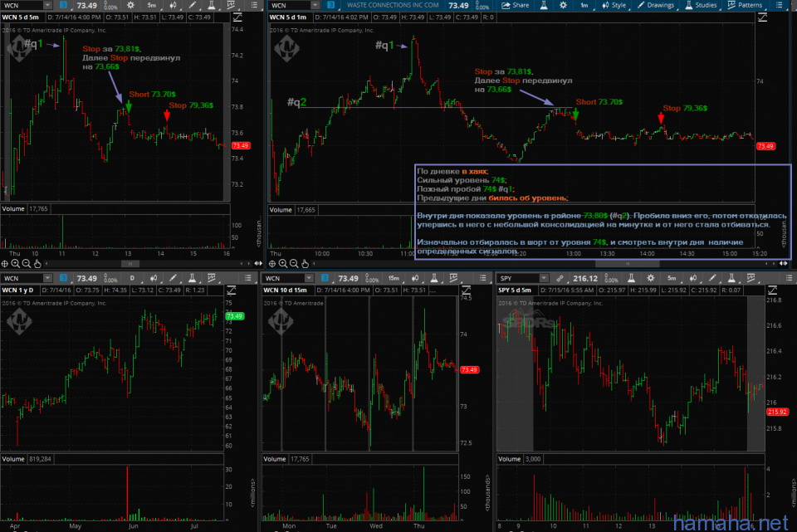Viewport: 797px width, 532px height.
Task: Expand symbol dropdown in WCN 5m panel
Action: 47,5
